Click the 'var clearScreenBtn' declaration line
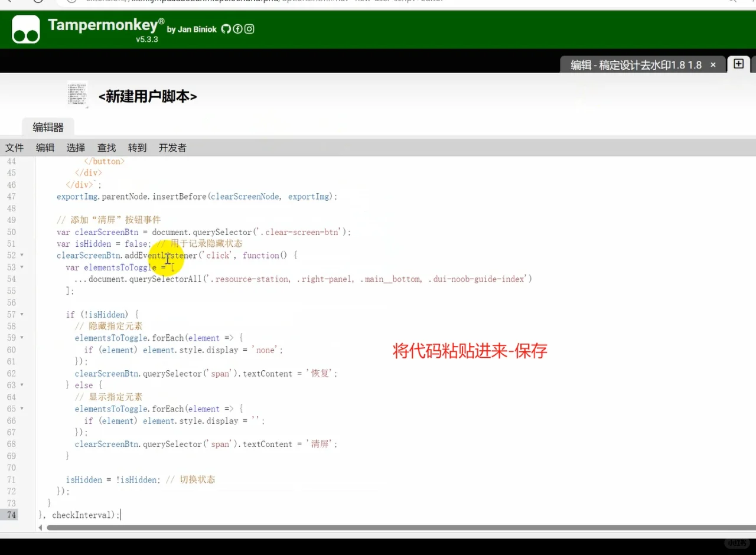This screenshot has width=756, height=555. tap(204, 232)
